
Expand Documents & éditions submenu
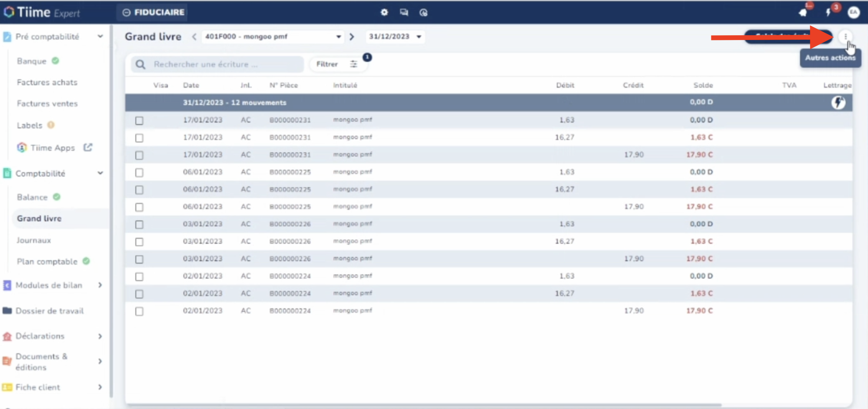pyautogui.click(x=100, y=361)
